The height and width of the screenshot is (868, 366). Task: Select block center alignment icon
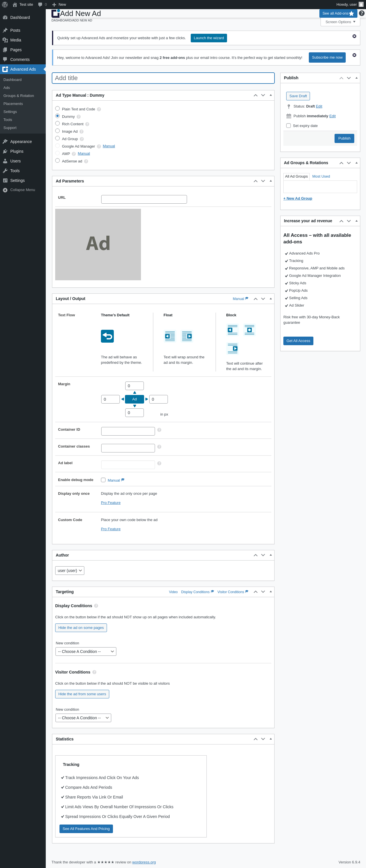point(249,330)
